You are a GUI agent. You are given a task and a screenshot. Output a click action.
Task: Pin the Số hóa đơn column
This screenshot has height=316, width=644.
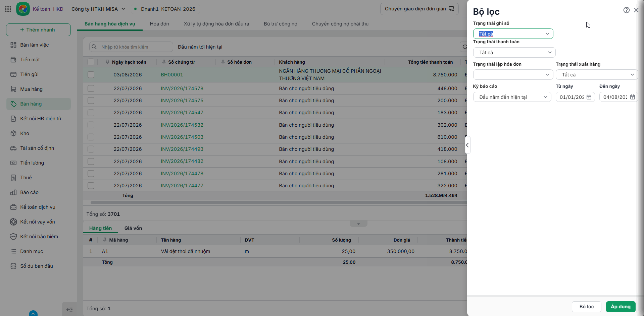coord(223,62)
